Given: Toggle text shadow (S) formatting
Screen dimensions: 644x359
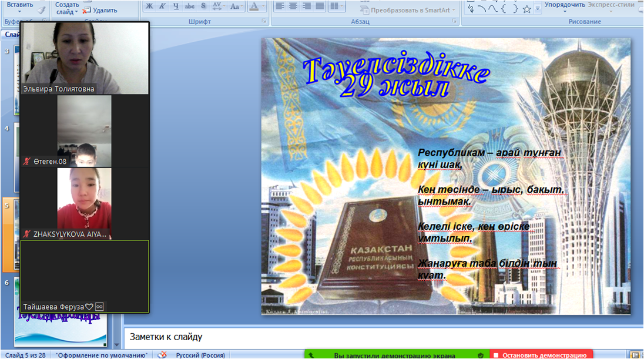Looking at the screenshot, I should (x=203, y=6).
